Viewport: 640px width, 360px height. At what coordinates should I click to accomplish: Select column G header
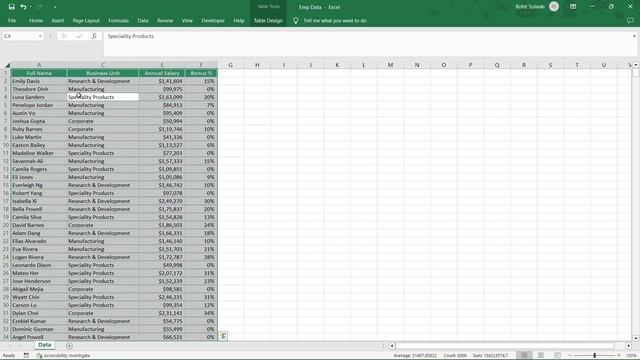[230, 65]
